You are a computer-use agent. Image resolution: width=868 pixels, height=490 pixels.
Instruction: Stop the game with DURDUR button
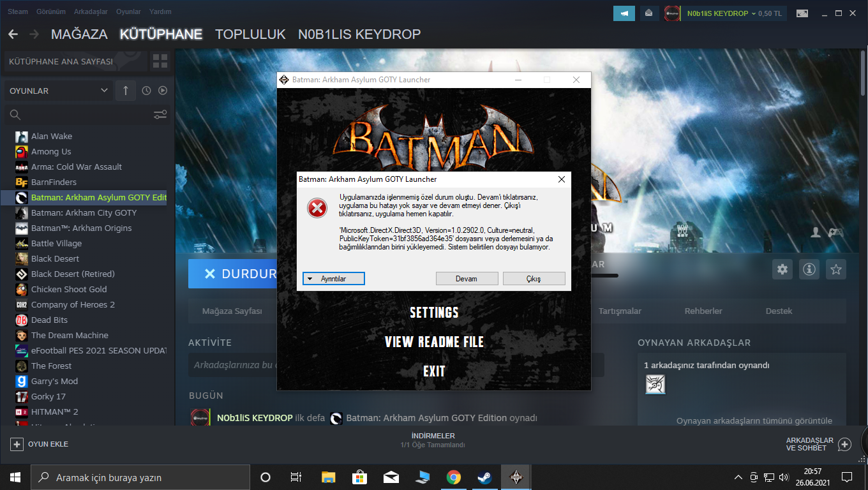point(233,274)
